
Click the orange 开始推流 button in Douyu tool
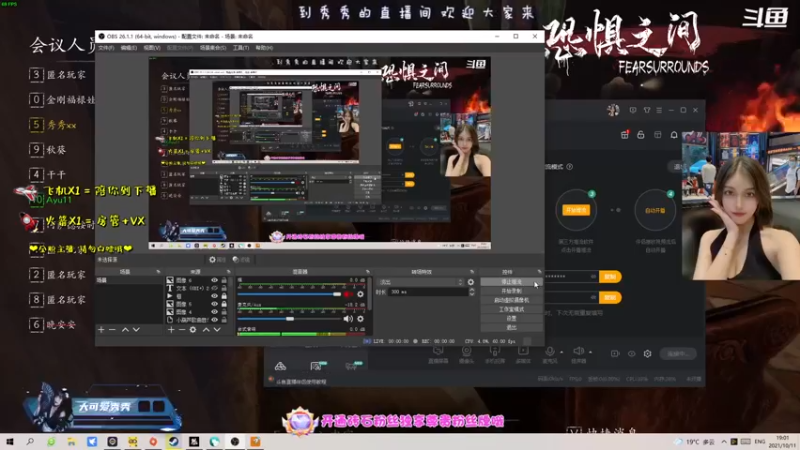pyautogui.click(x=576, y=210)
